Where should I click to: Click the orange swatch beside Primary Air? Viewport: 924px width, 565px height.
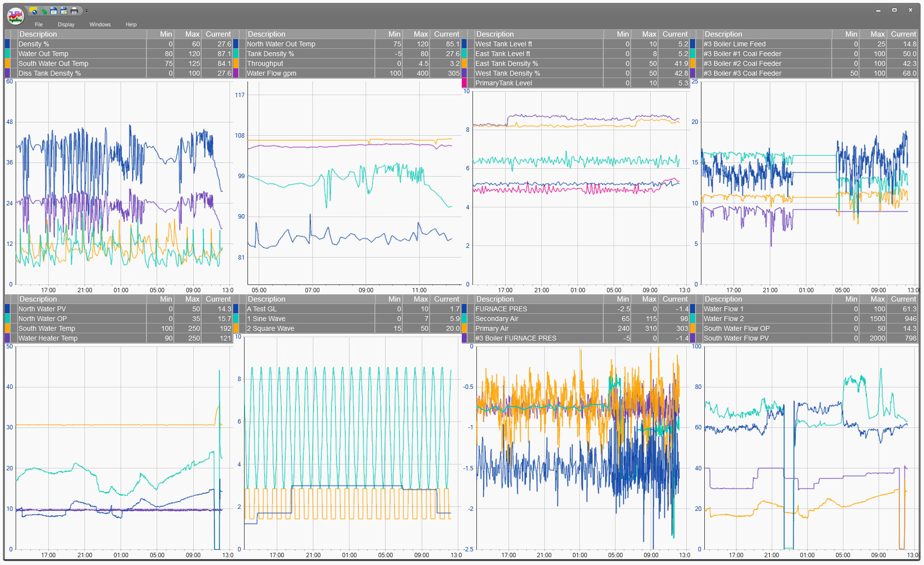(464, 328)
